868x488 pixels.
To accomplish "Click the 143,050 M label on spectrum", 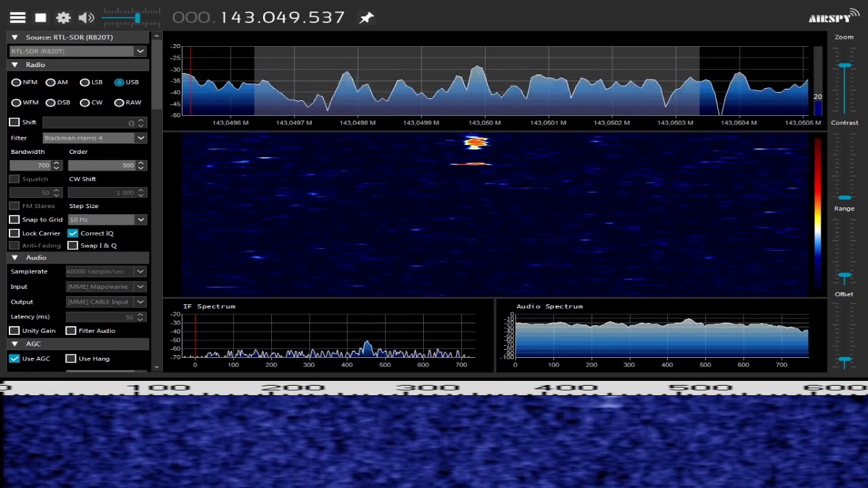I will (x=484, y=123).
